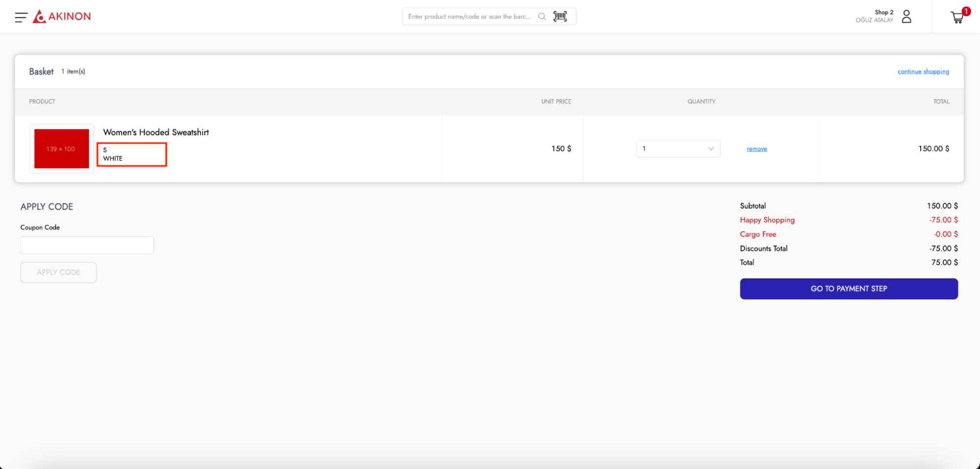Click into the Coupon Code field
The height and width of the screenshot is (469, 980).
point(87,245)
